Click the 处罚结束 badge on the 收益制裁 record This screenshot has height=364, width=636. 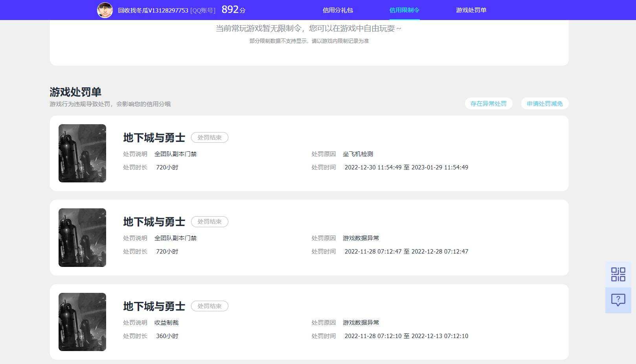(210, 306)
